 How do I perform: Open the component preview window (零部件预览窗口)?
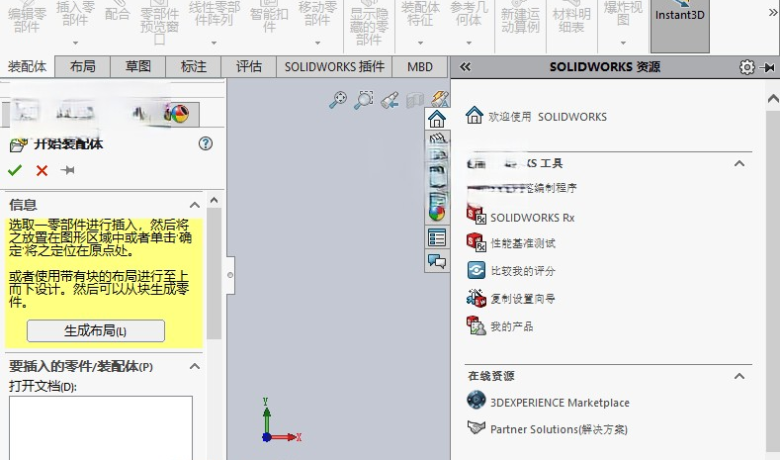[159, 22]
